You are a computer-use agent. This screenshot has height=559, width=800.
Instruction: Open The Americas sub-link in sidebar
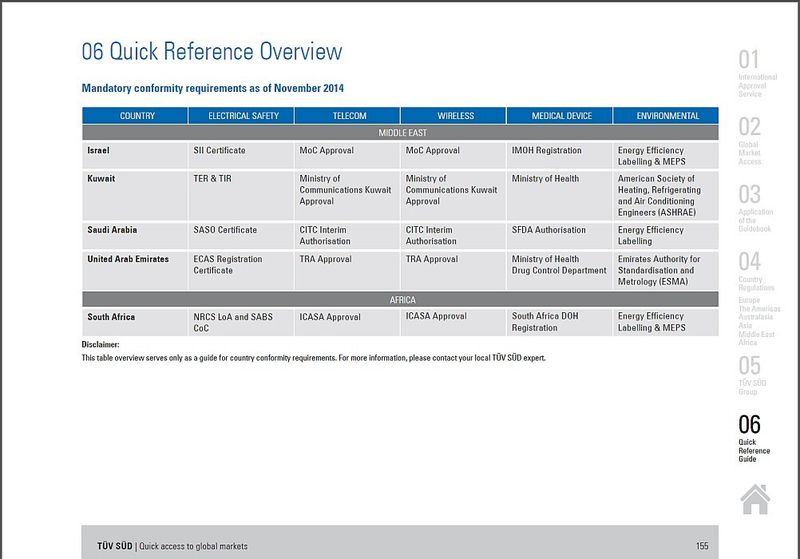point(759,309)
